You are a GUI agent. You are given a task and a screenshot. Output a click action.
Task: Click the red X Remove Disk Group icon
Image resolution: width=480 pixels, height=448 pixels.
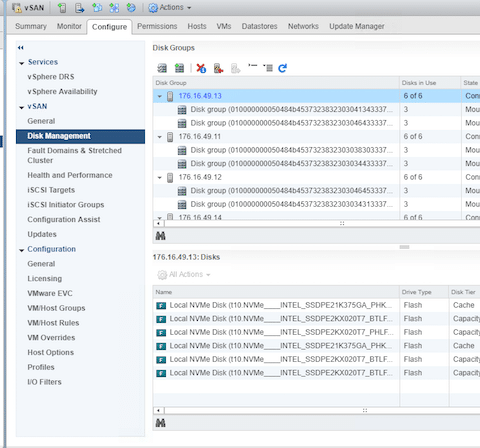[x=201, y=68]
